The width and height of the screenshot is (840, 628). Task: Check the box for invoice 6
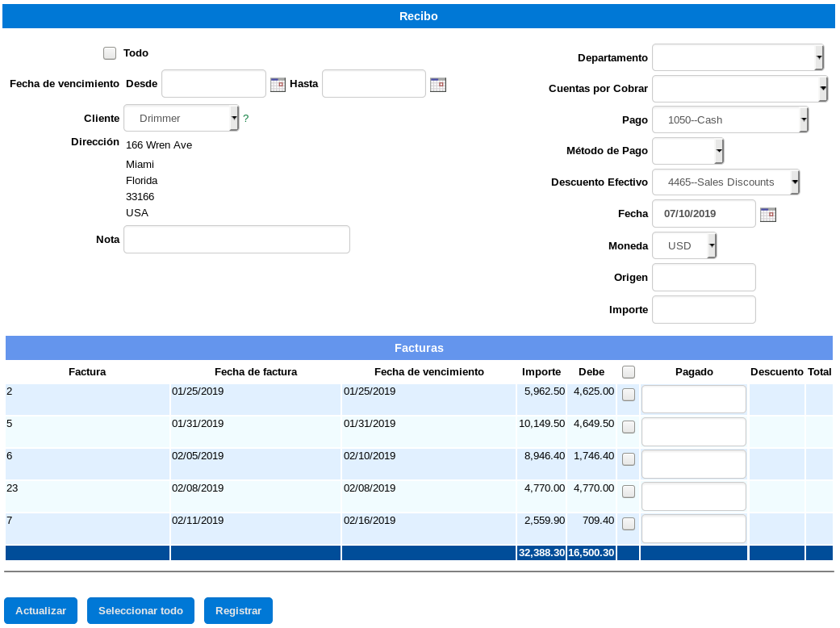(x=629, y=459)
